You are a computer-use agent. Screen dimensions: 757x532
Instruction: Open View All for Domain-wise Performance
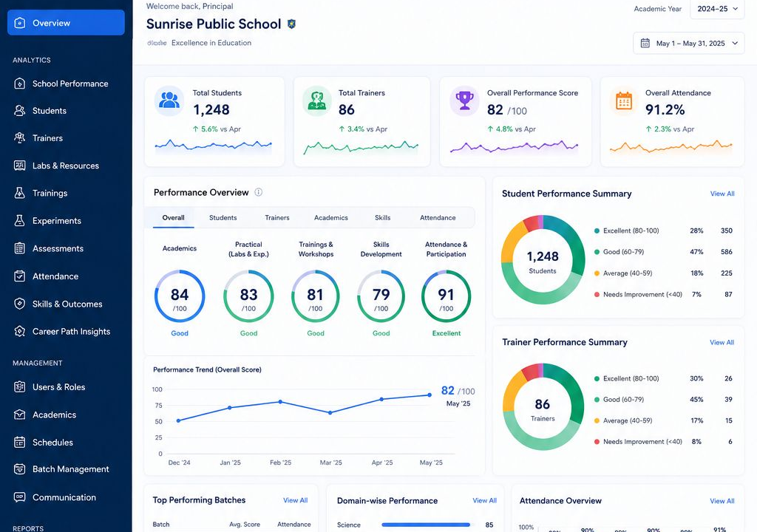(x=484, y=501)
